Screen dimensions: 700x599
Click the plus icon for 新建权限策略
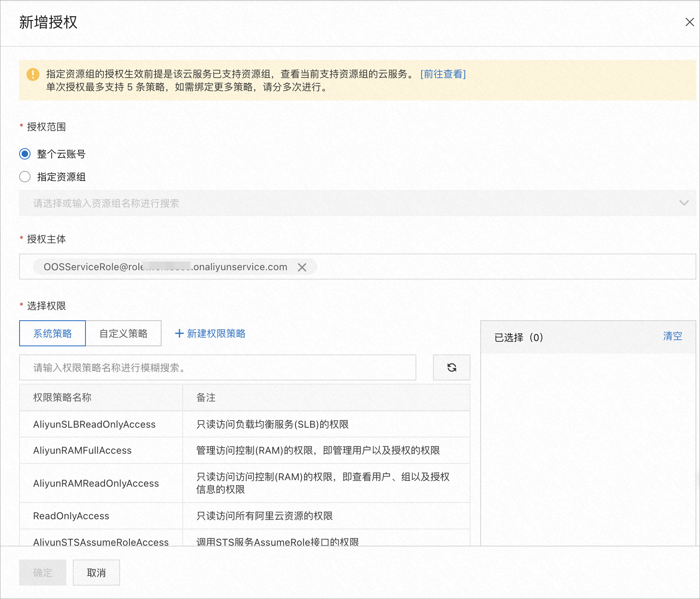179,333
